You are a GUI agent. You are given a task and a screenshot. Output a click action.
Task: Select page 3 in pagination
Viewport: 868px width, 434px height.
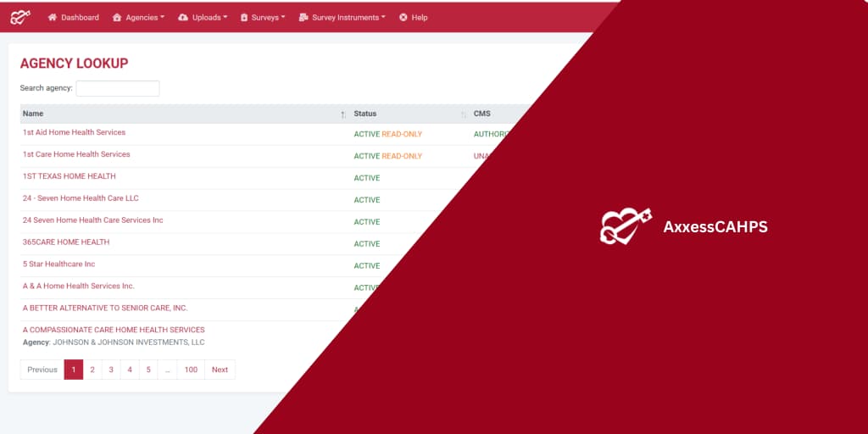(111, 370)
